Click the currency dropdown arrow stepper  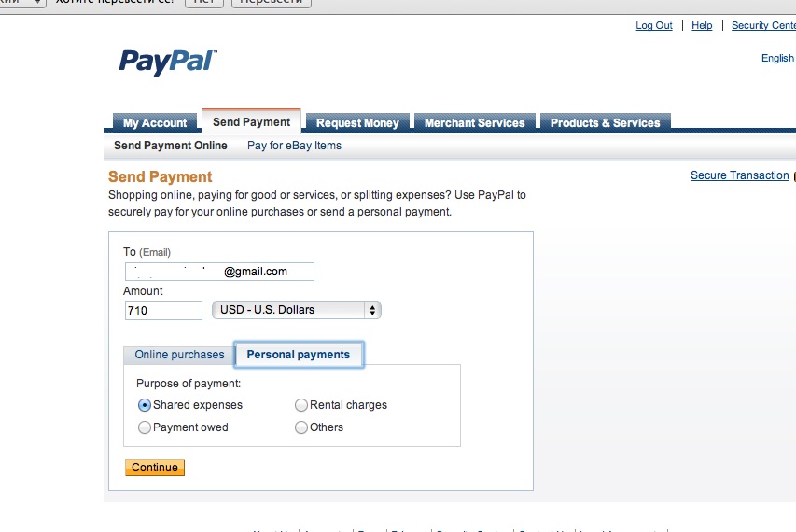click(x=372, y=310)
